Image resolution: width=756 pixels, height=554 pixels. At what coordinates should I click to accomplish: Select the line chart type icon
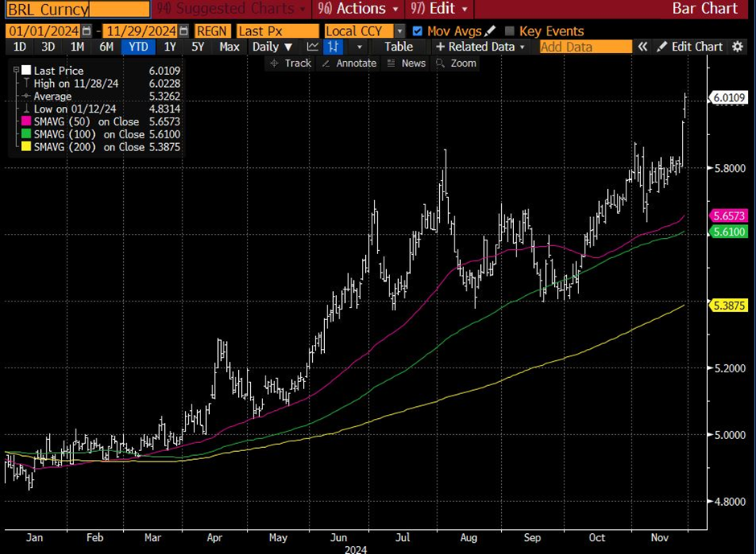coord(313,47)
